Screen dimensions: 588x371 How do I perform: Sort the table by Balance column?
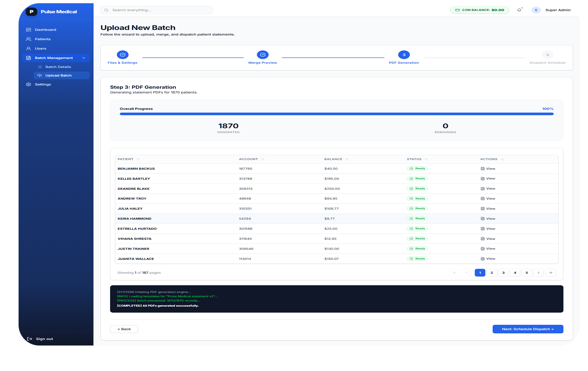pyautogui.click(x=347, y=159)
